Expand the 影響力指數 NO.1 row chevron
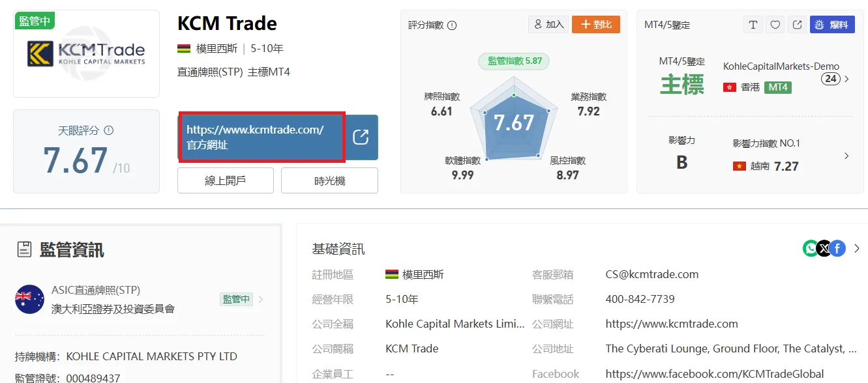The image size is (868, 383). tap(846, 156)
